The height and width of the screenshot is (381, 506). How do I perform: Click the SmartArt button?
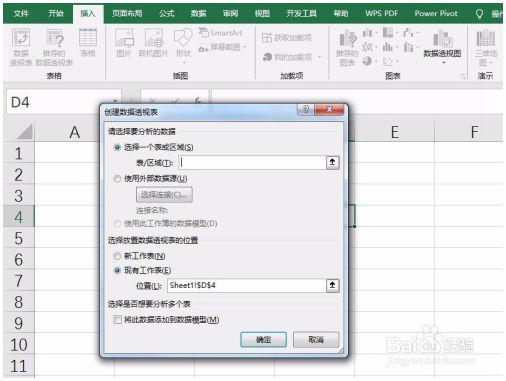pyautogui.click(x=221, y=33)
